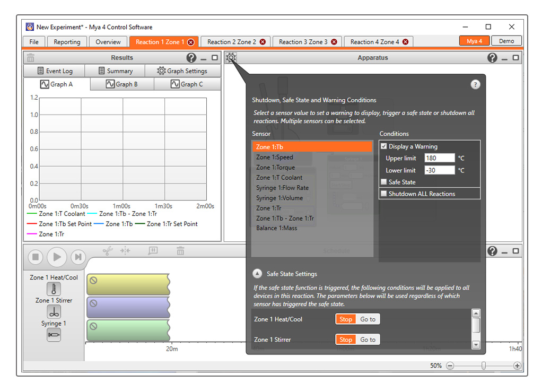The width and height of the screenshot is (542, 392).
Task: Select the yellow Heat/Cool schedule block
Action: pyautogui.click(x=128, y=284)
